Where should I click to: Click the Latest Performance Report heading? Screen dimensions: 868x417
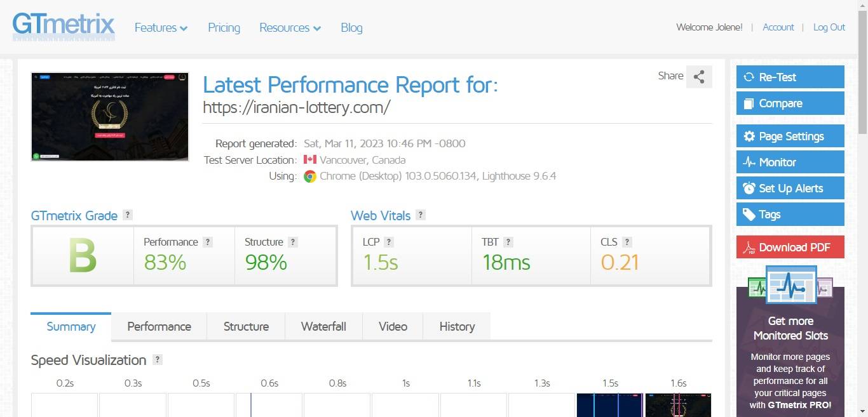pos(350,84)
